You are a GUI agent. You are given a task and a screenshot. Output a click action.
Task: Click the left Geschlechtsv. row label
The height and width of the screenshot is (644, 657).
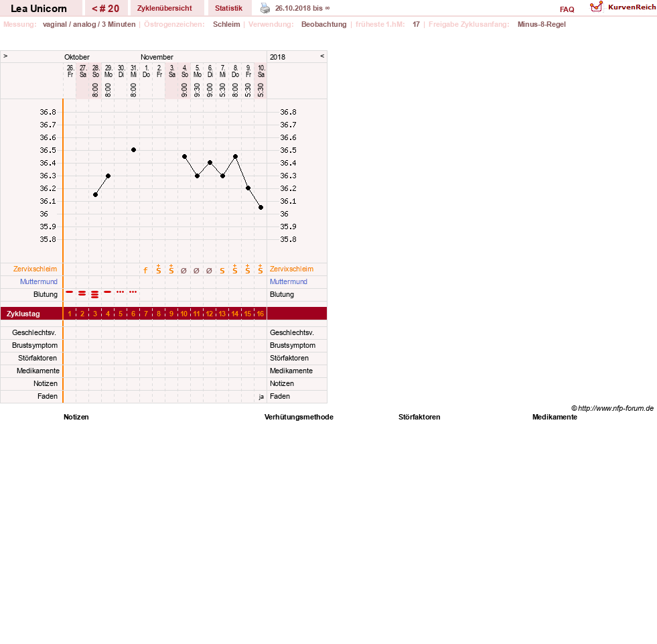click(x=34, y=333)
